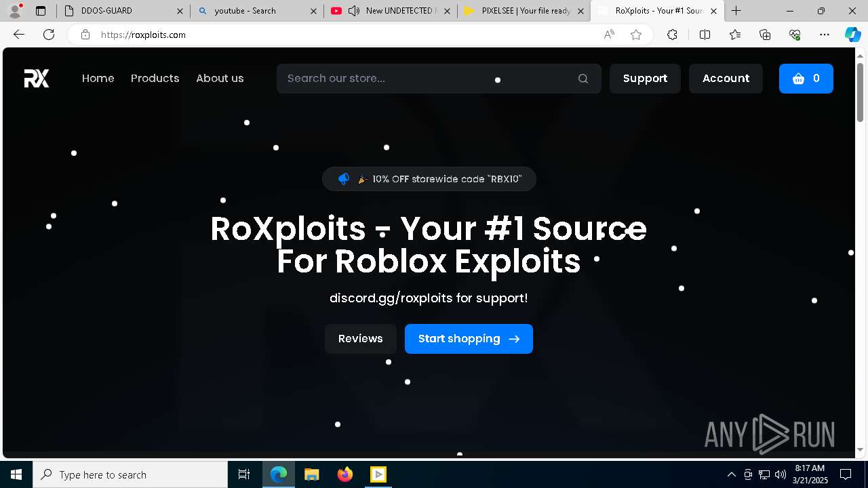Close the DDOS-GUARD tab

180,11
